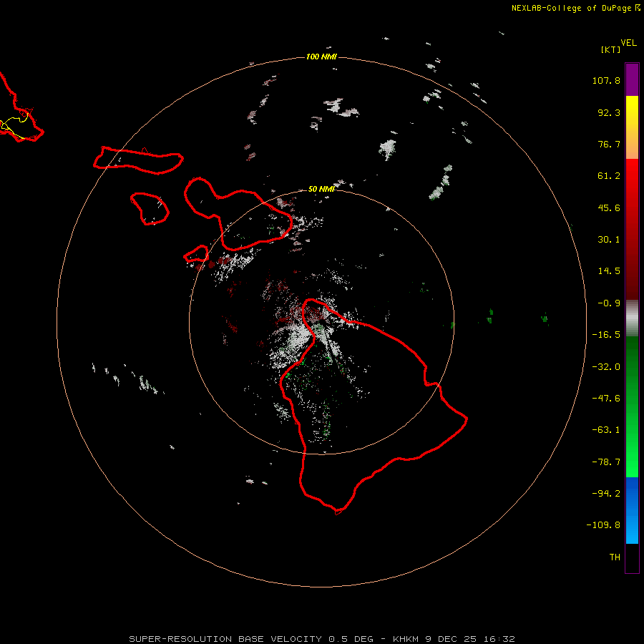Image resolution: width=644 pixels, height=644 pixels.
Task: Select the -16.5 legend value
Action: [x=606, y=335]
